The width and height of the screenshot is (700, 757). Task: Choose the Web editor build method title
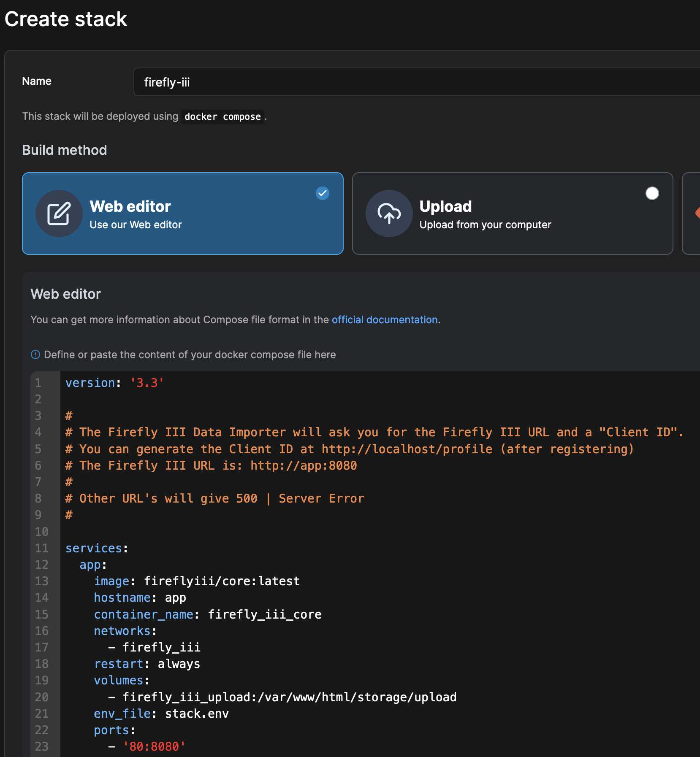pos(130,206)
